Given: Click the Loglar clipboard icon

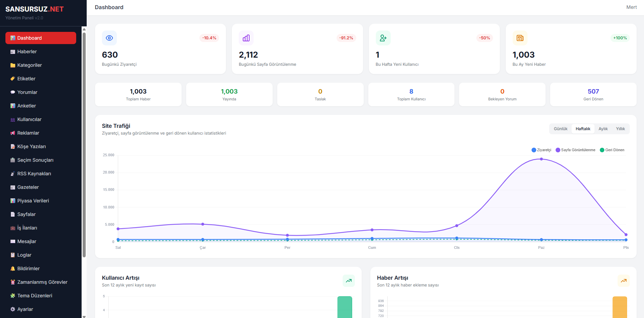Looking at the screenshot, I should point(13,255).
